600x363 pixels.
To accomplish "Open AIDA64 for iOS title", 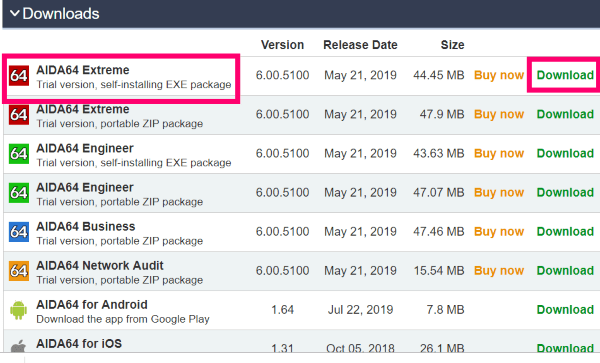I will coord(79,343).
